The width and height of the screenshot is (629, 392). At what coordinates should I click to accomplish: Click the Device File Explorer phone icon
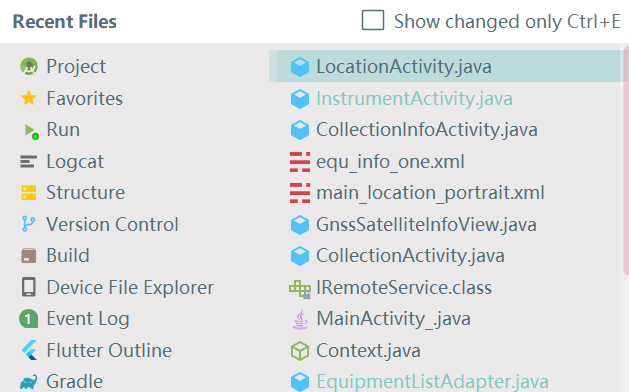[x=28, y=287]
